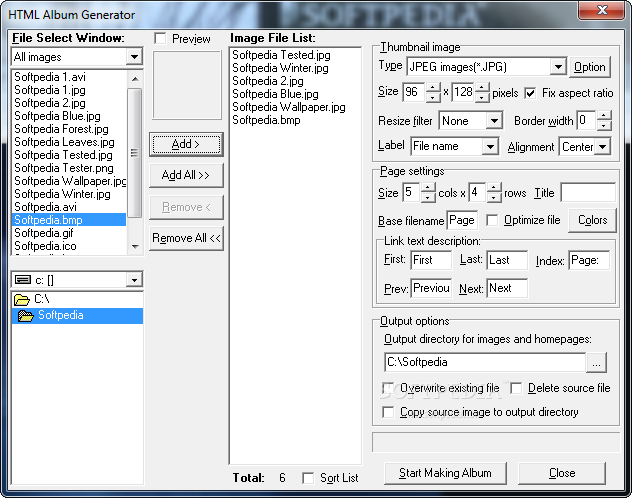The height and width of the screenshot is (498, 632).
Task: Click the output directory path field
Action: [485, 363]
